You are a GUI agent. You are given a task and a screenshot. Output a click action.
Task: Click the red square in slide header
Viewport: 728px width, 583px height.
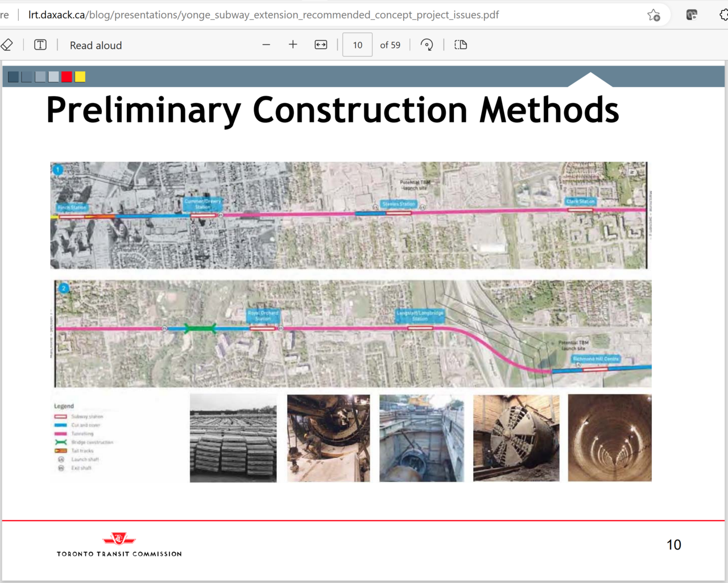pyautogui.click(x=67, y=77)
